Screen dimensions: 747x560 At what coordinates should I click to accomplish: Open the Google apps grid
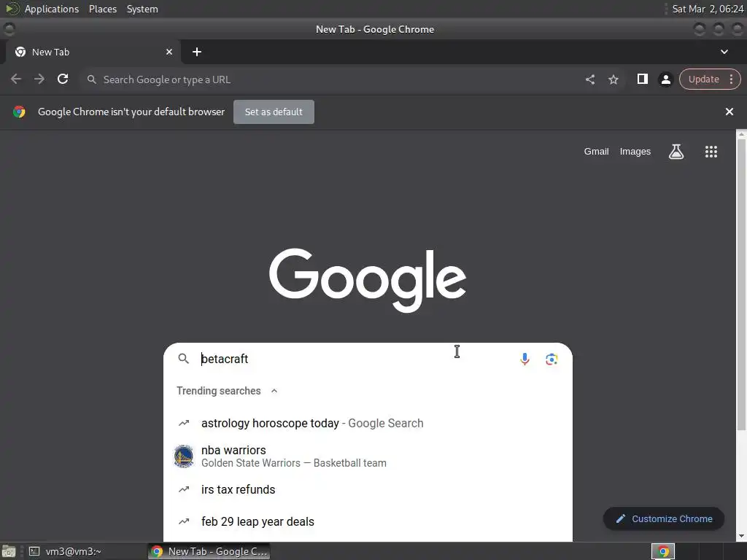[x=711, y=152]
